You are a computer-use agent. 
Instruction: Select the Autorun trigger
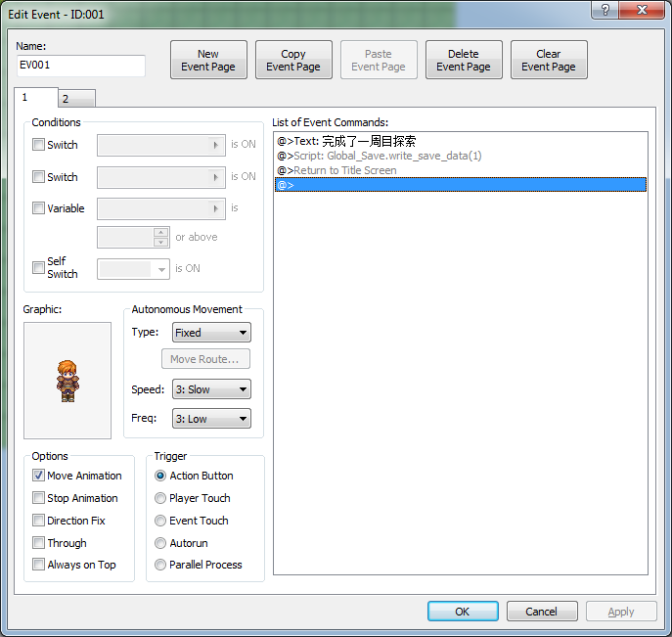tap(160, 543)
